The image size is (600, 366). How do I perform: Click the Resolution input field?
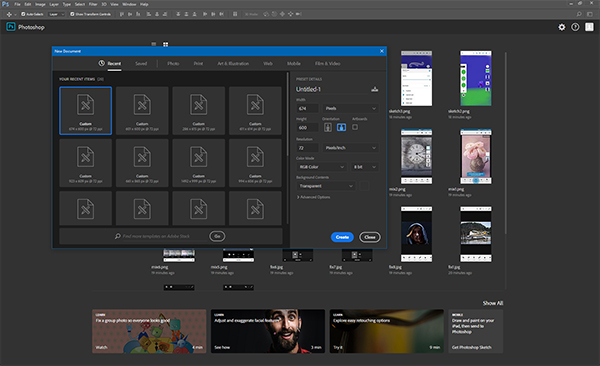[307, 148]
